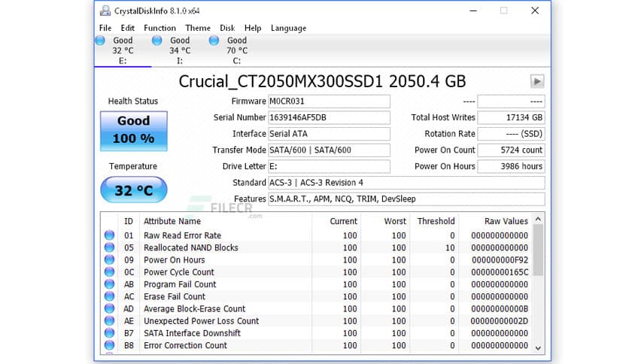Click the Power On Hours value 3986 hours
The image size is (629, 364).
pos(511,166)
